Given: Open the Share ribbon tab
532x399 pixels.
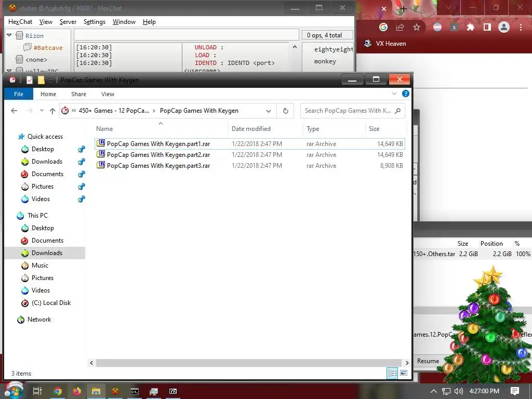Looking at the screenshot, I should (78, 94).
